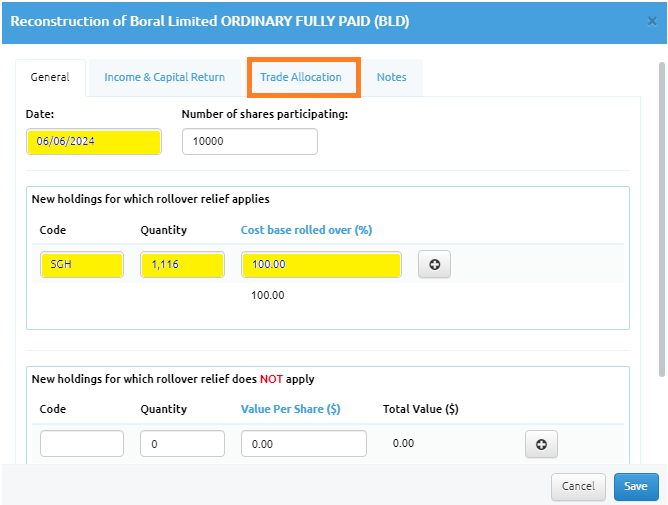Close the Reconstruction dialog with X
Image resolution: width=668 pixels, height=505 pixels.
click(x=652, y=21)
